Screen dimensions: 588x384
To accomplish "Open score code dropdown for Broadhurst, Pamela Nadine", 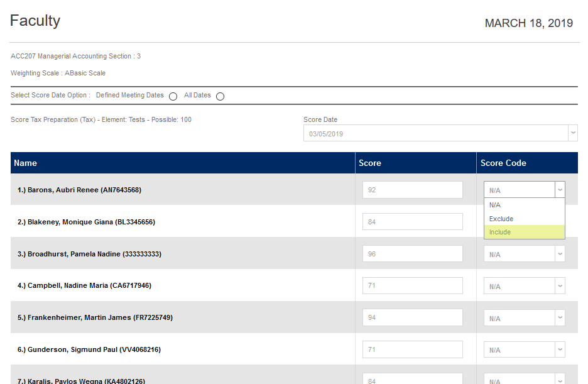I will 524,254.
